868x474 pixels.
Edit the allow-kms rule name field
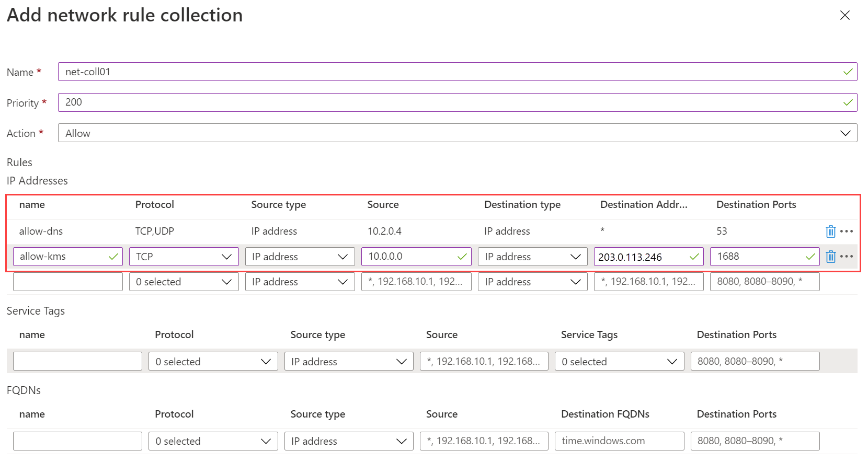pos(68,257)
